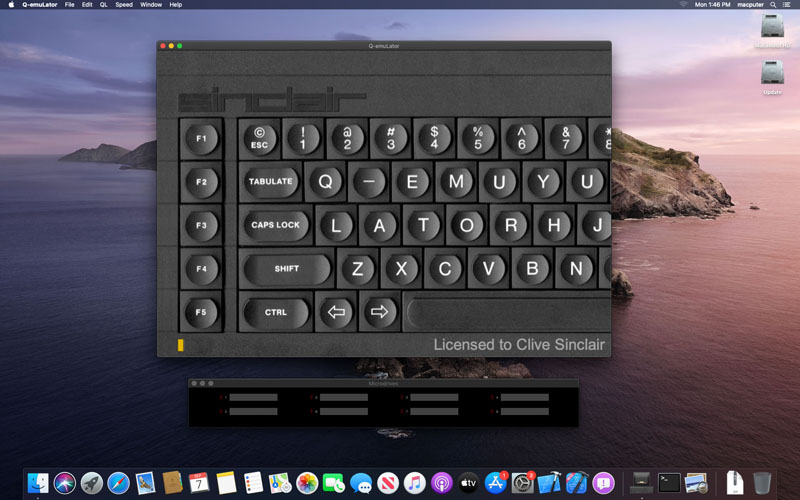
Task: Open Music app in the dock
Action: [x=415, y=483]
